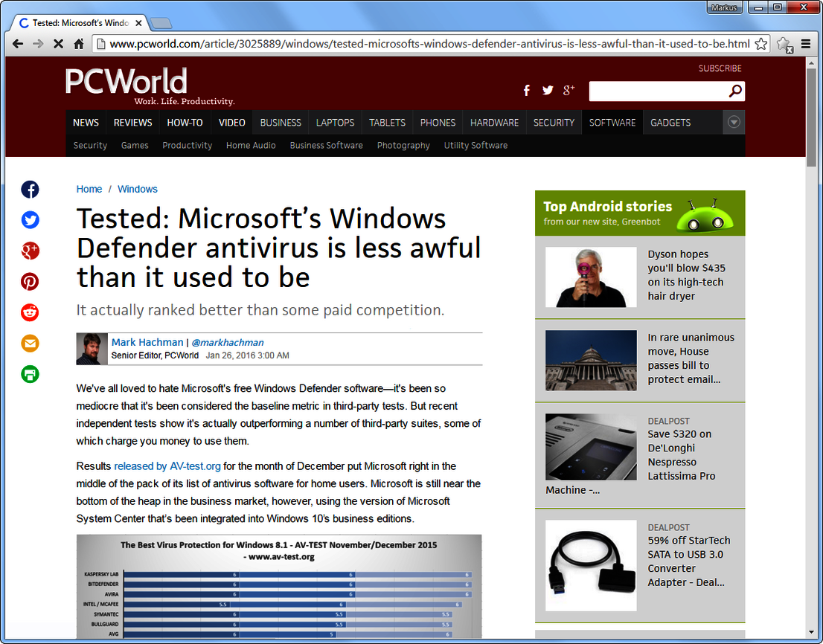Open author Mark Hachman's profile link
823x644 pixels.
147,342
